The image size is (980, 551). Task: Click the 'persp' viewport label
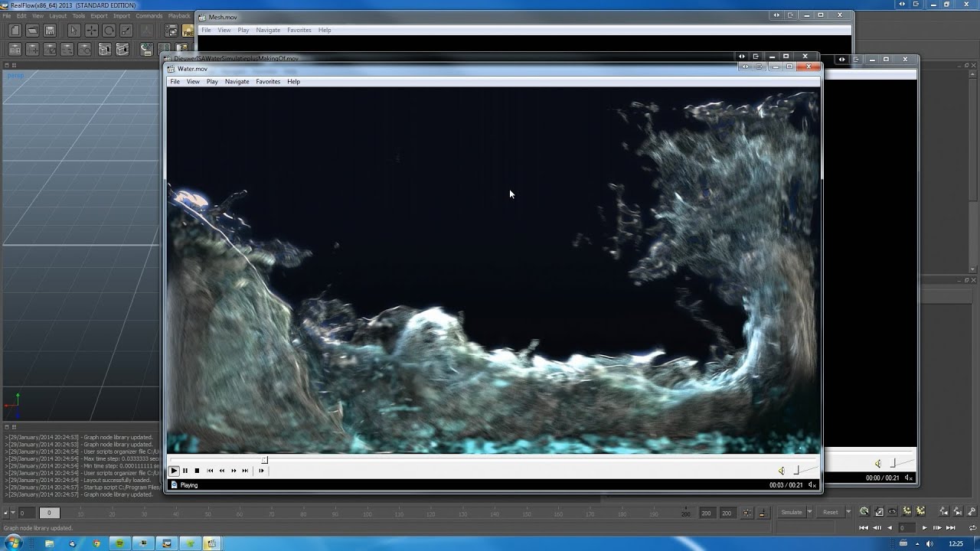coord(15,76)
